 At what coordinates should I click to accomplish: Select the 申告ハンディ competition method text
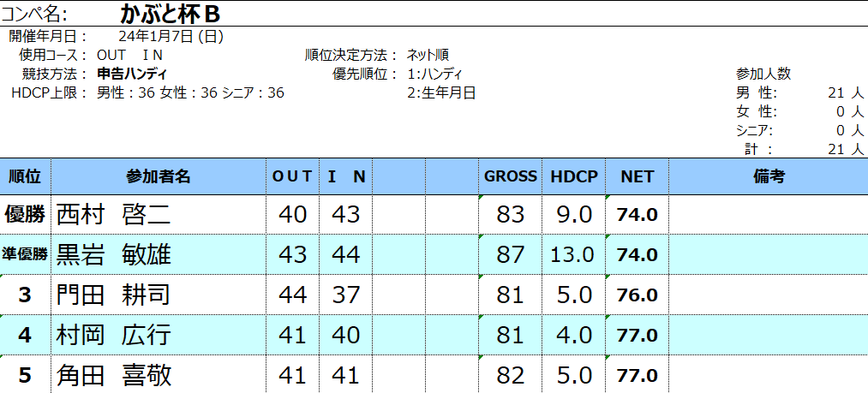tap(132, 74)
